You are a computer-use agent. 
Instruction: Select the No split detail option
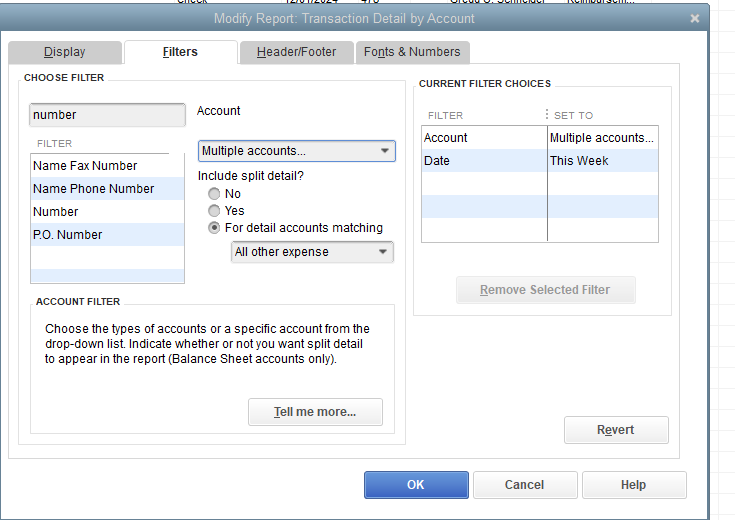coord(214,194)
